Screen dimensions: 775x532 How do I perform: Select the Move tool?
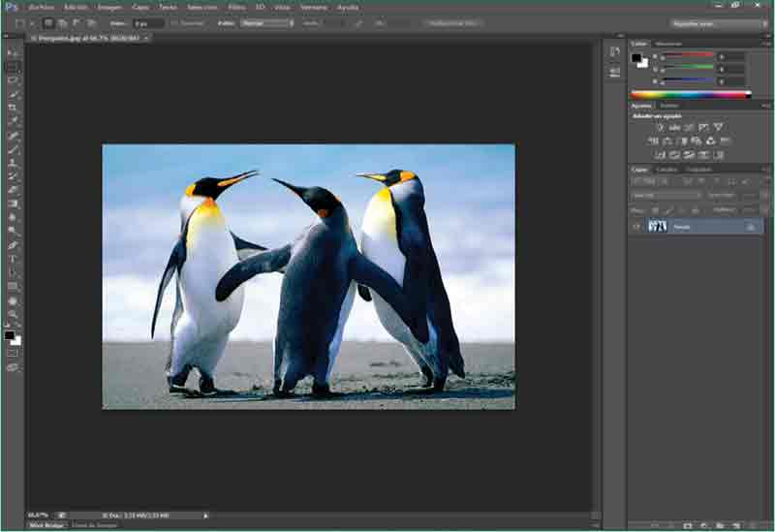click(x=13, y=52)
